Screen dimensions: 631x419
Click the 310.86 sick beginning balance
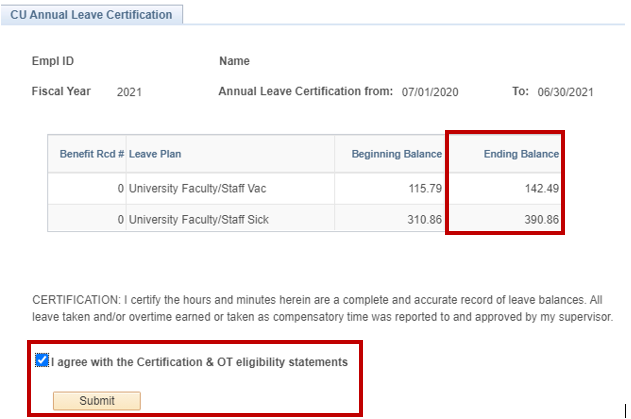(x=425, y=219)
